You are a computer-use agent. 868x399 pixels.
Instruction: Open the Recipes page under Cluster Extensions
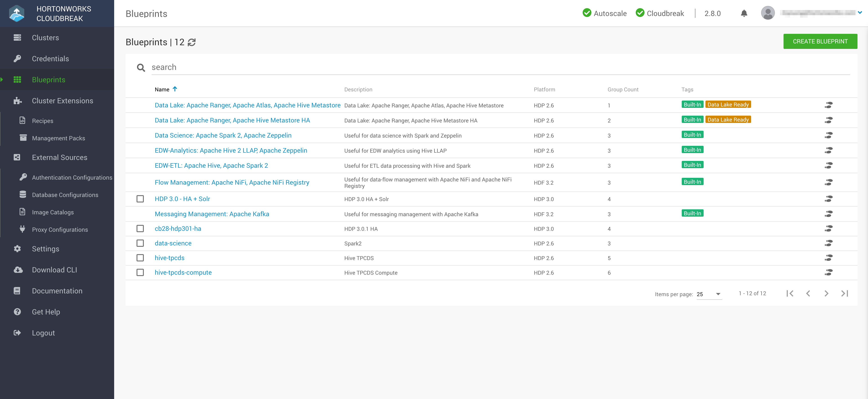coord(42,120)
